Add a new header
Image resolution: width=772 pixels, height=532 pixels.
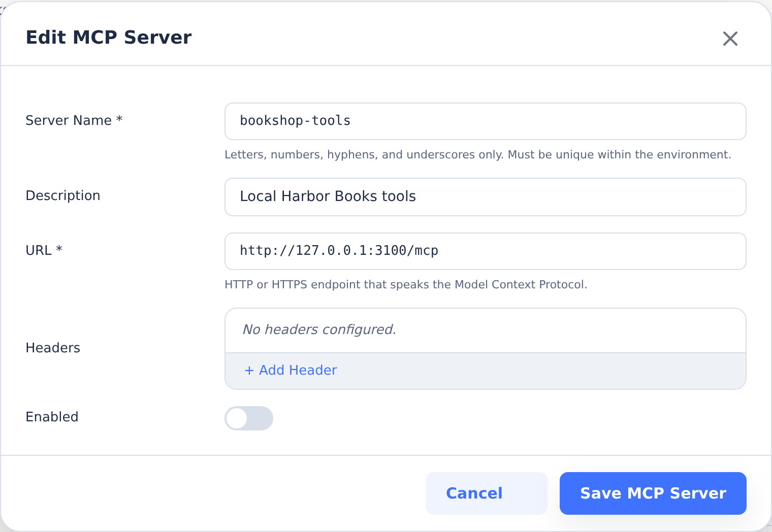pyautogui.click(x=291, y=370)
